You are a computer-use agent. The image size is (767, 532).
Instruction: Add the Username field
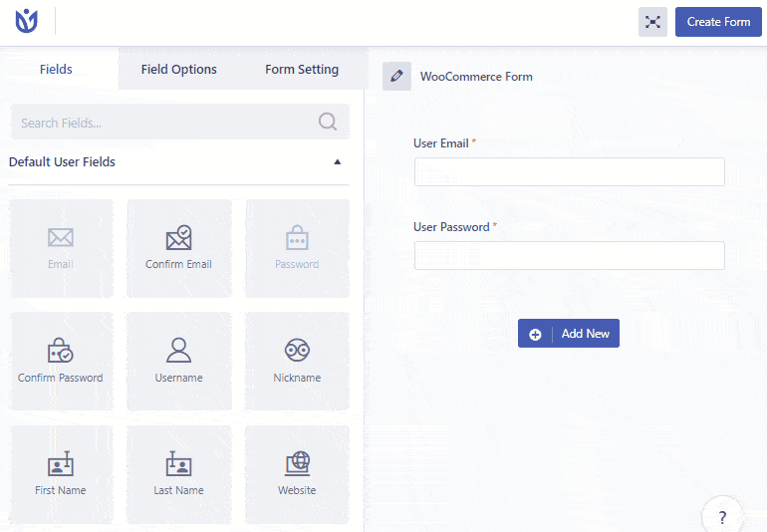tap(179, 362)
